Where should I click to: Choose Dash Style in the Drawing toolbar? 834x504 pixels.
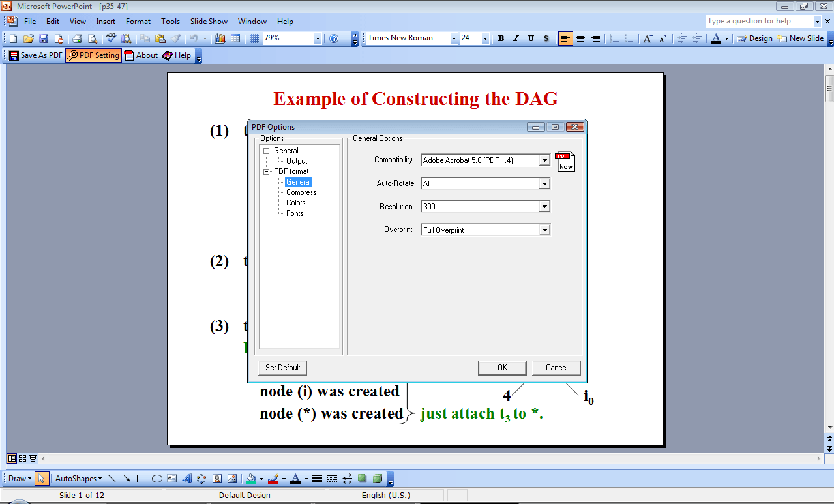333,479
